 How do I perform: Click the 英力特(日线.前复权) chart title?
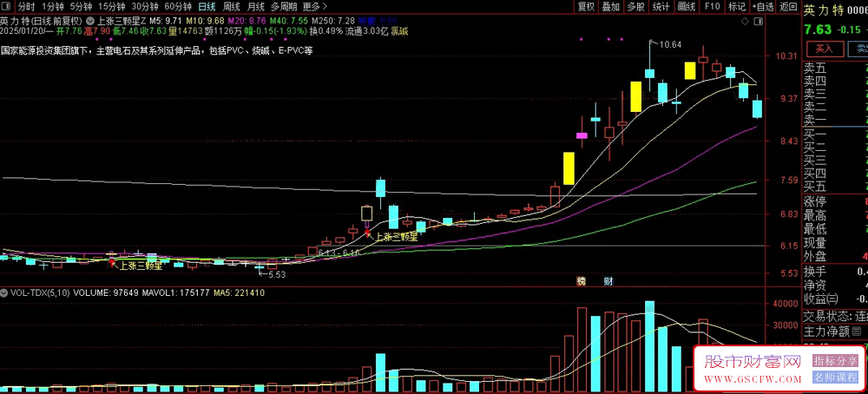pos(42,22)
